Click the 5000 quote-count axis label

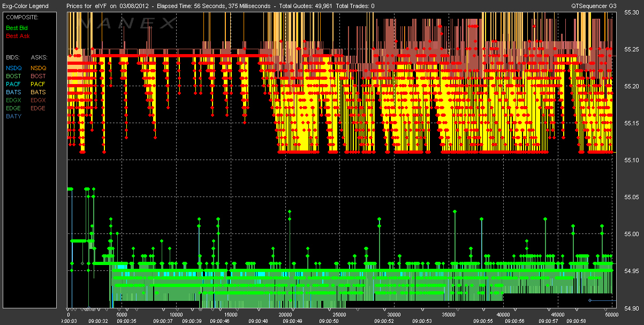click(x=121, y=314)
